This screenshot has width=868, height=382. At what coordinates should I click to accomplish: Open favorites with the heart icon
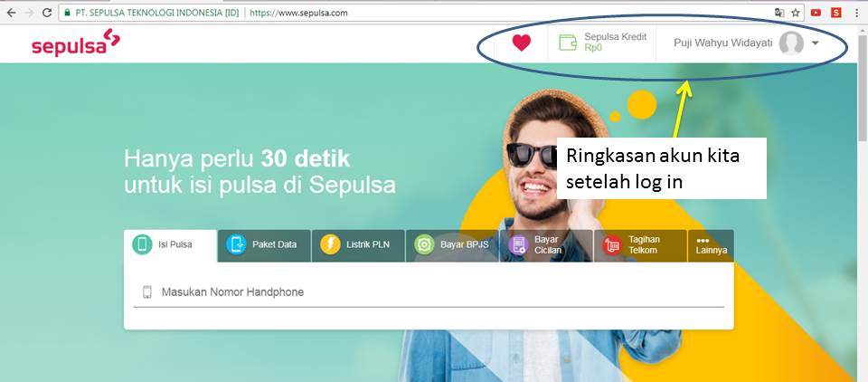522,43
